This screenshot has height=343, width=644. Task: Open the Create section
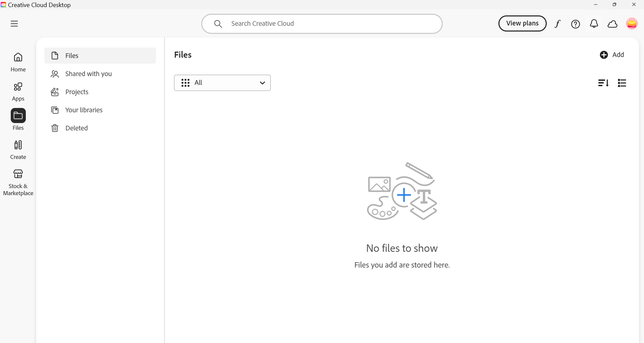(x=18, y=150)
